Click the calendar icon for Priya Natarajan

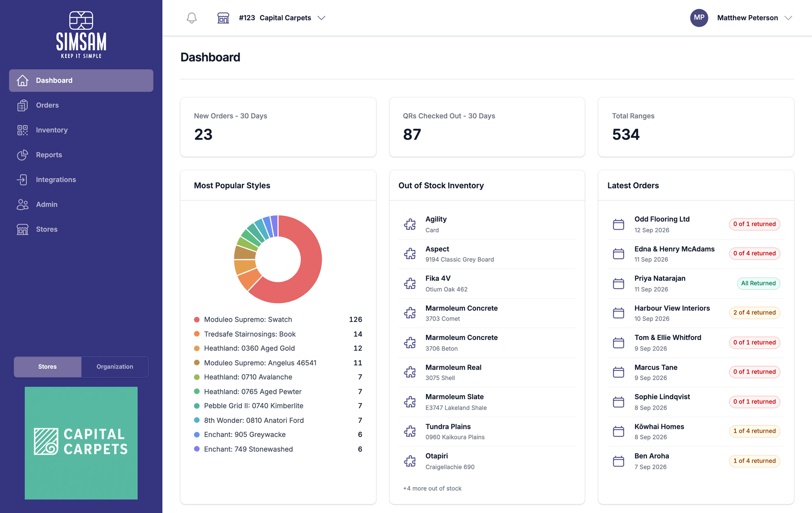pos(619,283)
